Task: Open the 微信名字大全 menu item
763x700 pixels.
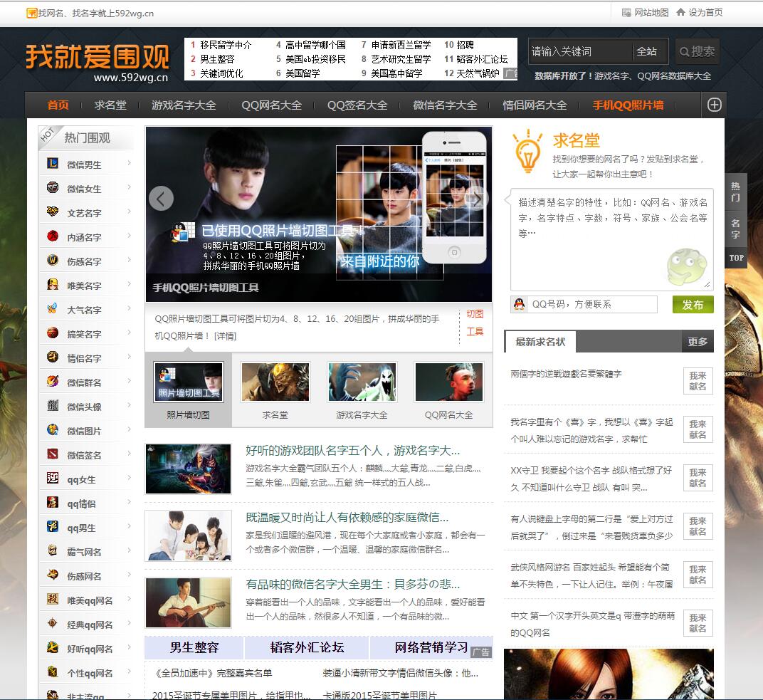Action: [445, 105]
